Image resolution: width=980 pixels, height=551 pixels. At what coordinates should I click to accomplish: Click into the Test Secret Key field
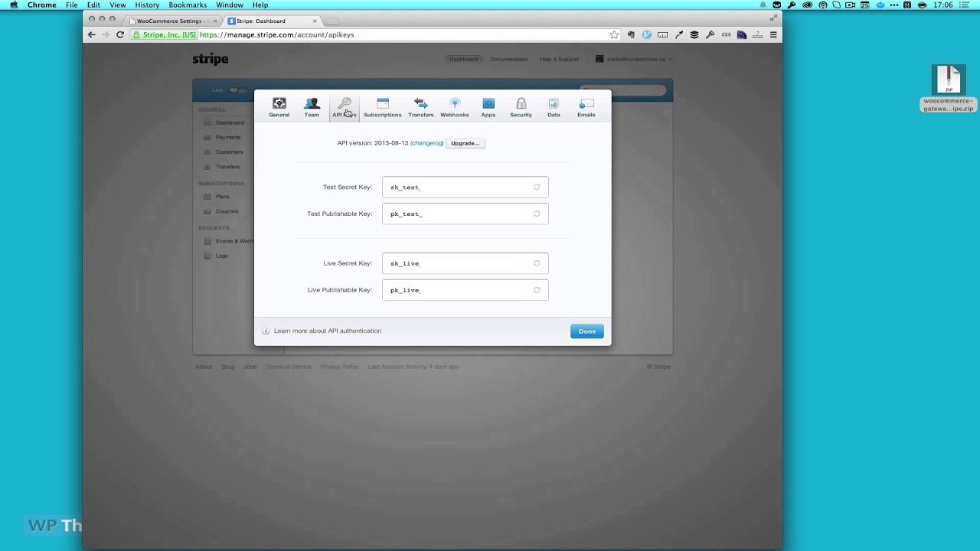pos(465,187)
